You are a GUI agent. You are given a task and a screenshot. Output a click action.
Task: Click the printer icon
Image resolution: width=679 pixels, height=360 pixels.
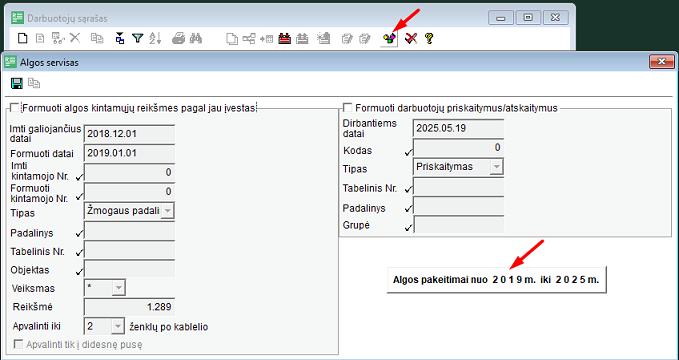coord(178,39)
